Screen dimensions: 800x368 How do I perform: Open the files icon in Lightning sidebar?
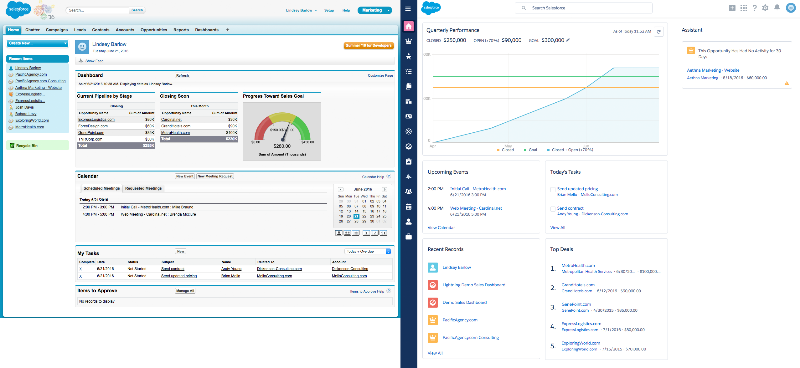[408, 87]
